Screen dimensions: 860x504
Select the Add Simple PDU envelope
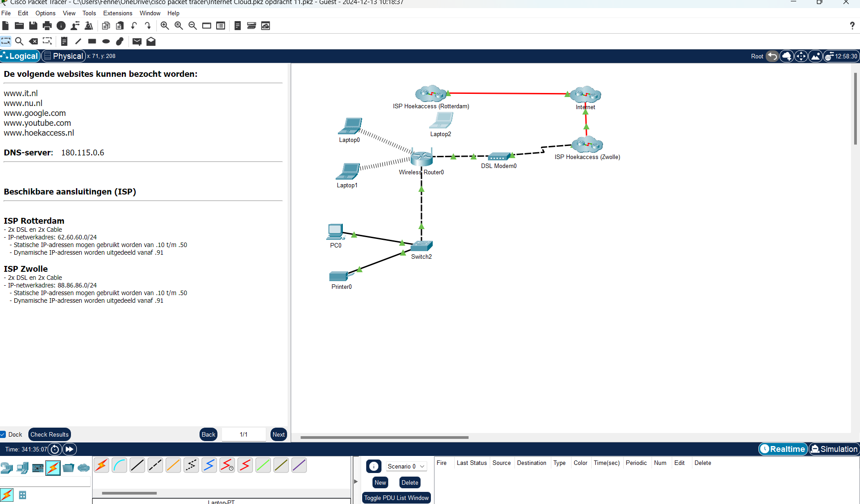click(137, 41)
